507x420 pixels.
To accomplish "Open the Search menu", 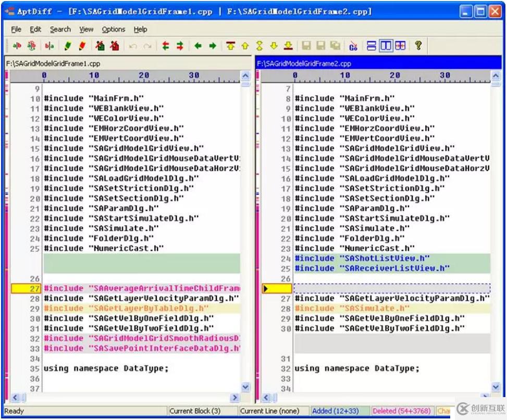I will click(60, 29).
